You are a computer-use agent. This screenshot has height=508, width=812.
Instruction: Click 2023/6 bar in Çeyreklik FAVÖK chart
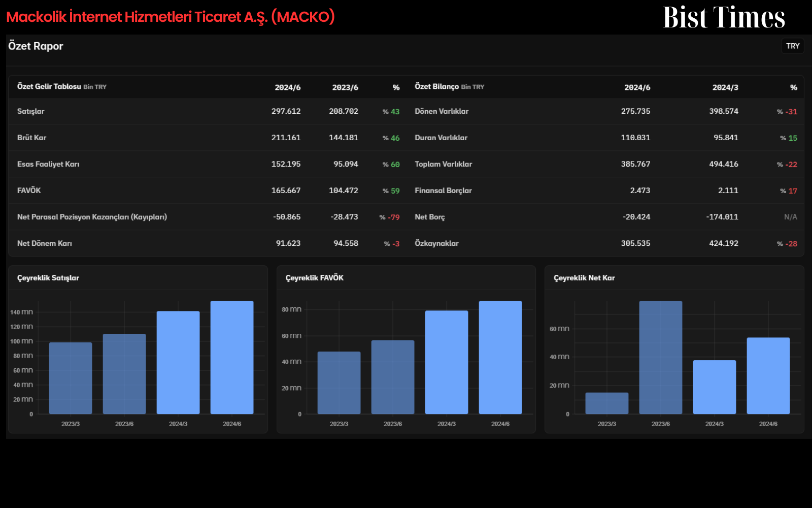(x=393, y=377)
